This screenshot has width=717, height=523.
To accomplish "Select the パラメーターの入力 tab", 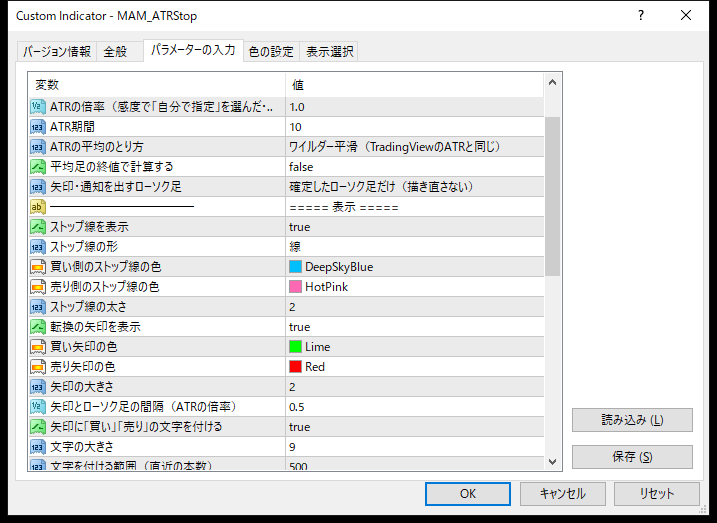I will [193, 50].
